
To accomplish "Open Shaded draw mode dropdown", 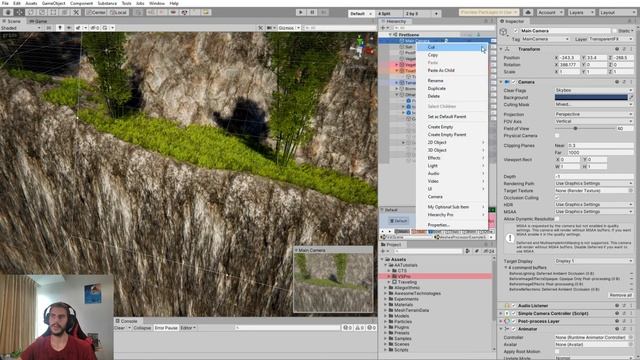I will pyautogui.click(x=21, y=28).
